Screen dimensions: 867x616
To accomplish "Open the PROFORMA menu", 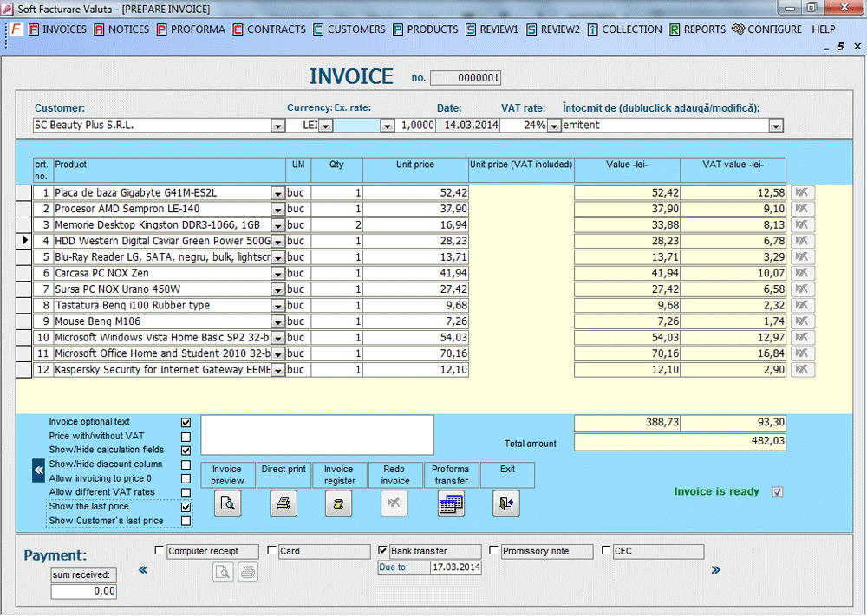I will (191, 29).
